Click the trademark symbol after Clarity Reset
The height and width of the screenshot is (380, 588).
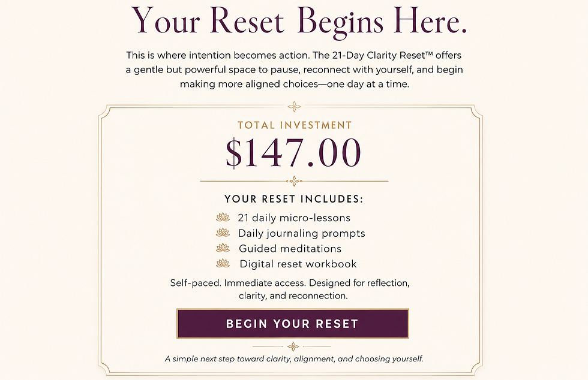[x=430, y=54]
